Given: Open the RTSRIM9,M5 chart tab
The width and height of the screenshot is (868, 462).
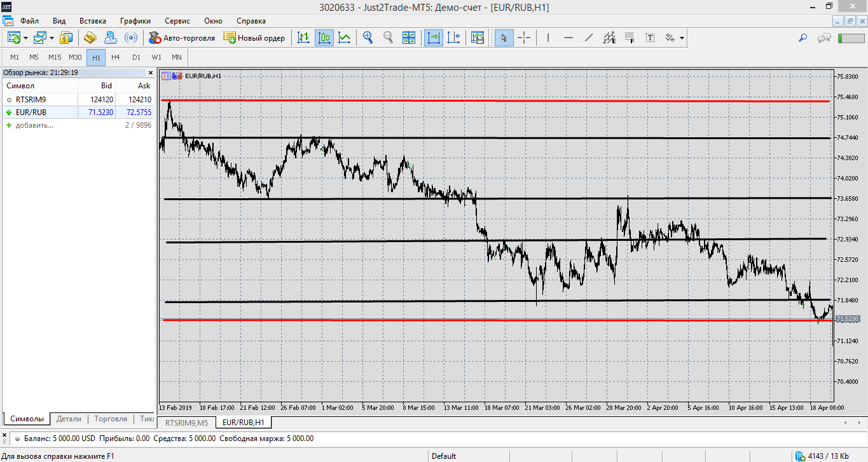Looking at the screenshot, I should pos(186,422).
